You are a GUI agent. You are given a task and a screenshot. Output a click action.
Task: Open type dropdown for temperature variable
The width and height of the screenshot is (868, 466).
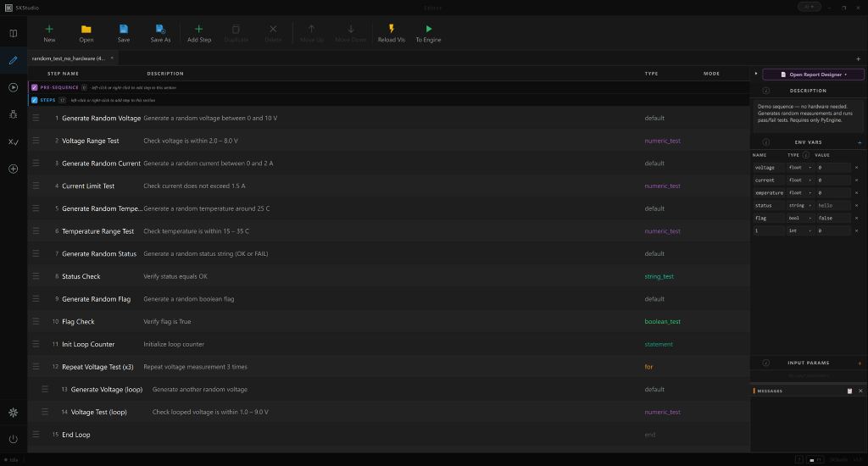[800, 192]
